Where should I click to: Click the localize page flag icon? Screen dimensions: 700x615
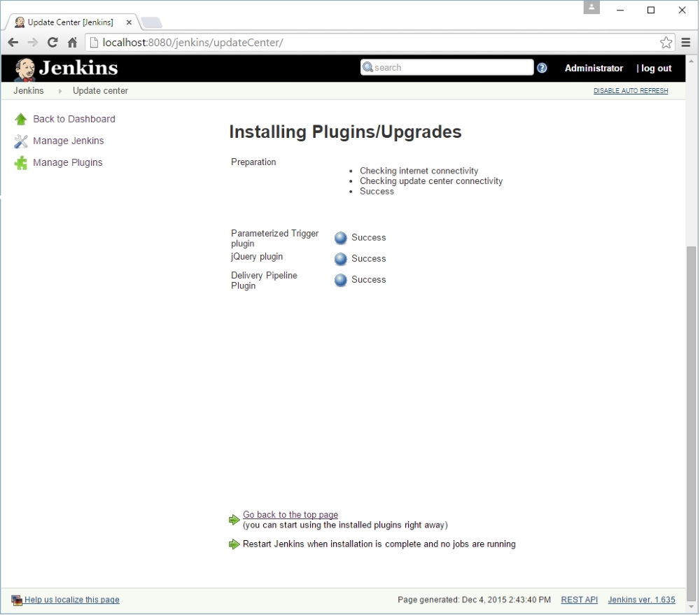pyautogui.click(x=17, y=601)
